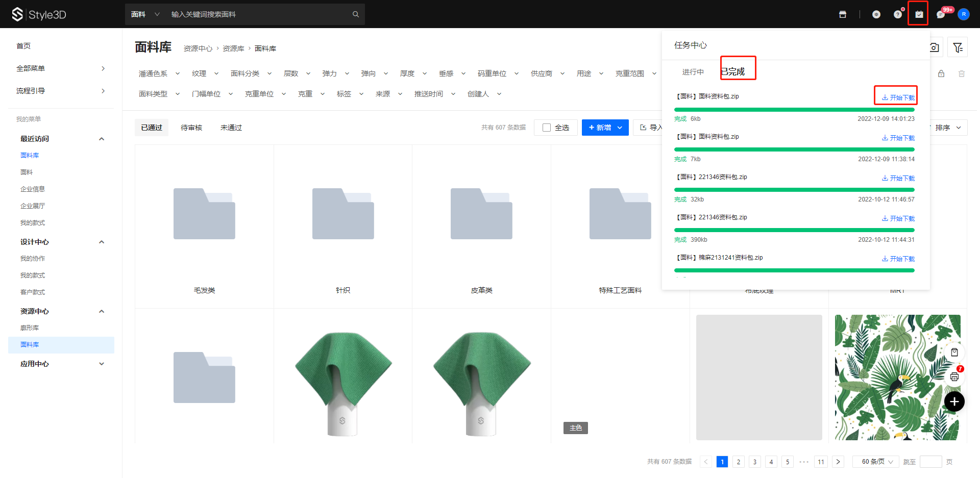Screen dimensions: 980x478
Task: Click progress bar of 221346资料包.zip 32kb
Action: click(x=794, y=190)
